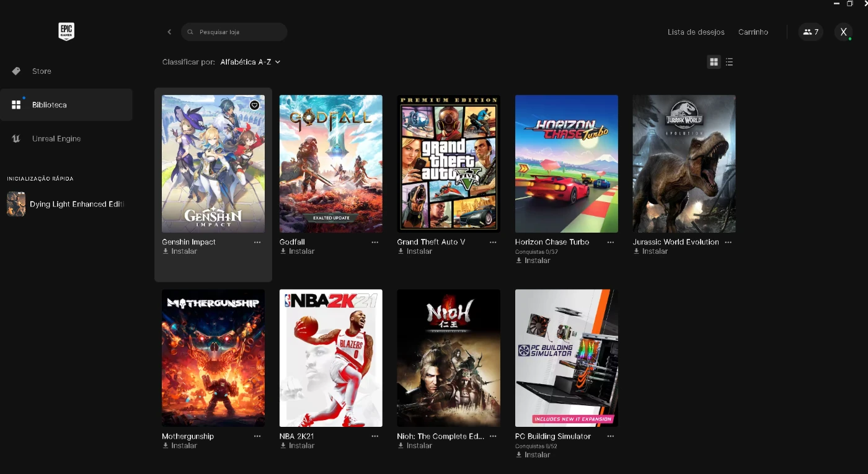
Task: Install NBA 2K21
Action: [298, 445]
